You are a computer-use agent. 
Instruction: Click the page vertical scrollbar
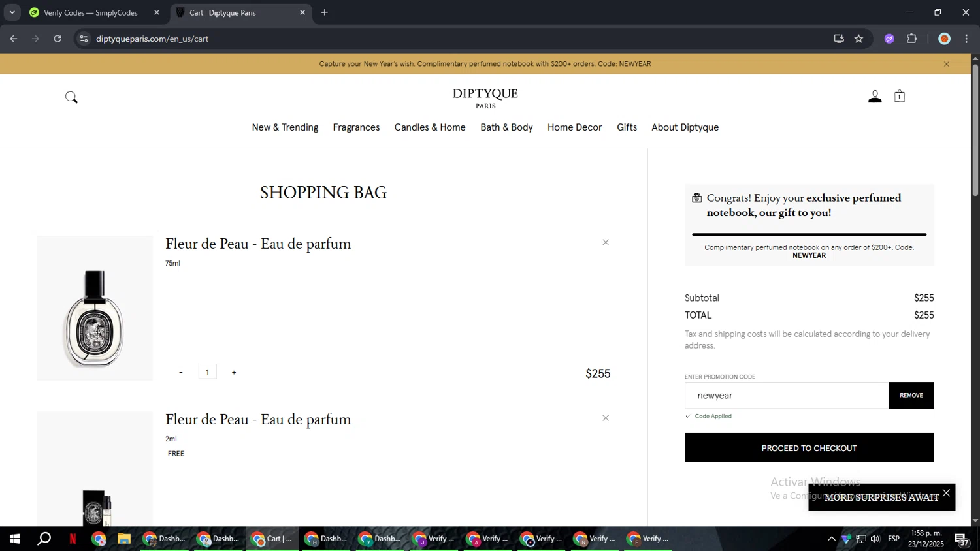click(975, 129)
